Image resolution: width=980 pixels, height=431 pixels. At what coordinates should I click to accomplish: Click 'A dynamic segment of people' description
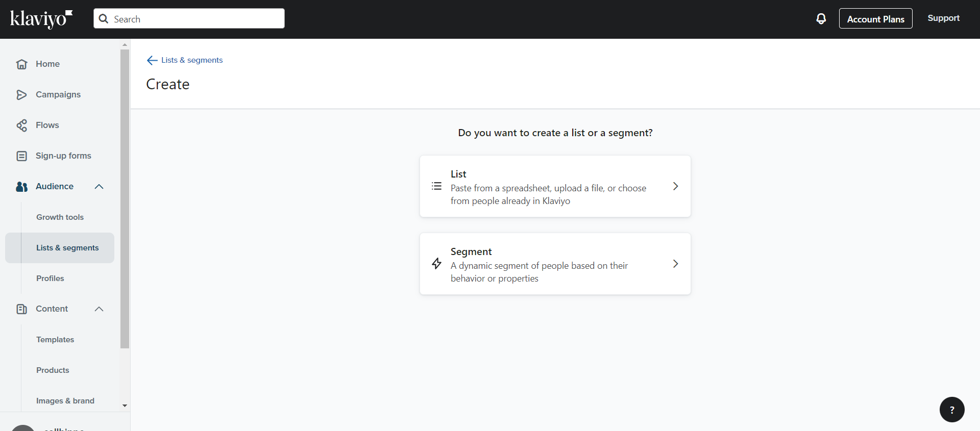(x=539, y=272)
